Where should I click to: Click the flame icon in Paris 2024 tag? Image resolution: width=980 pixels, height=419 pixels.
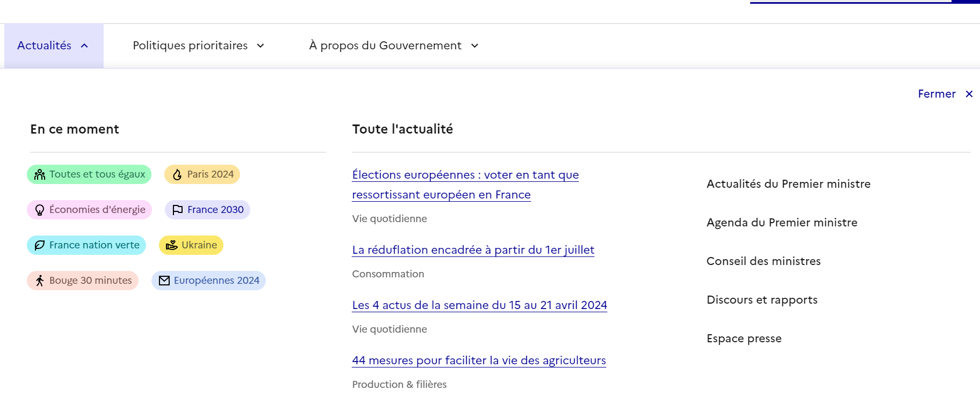[x=177, y=174]
